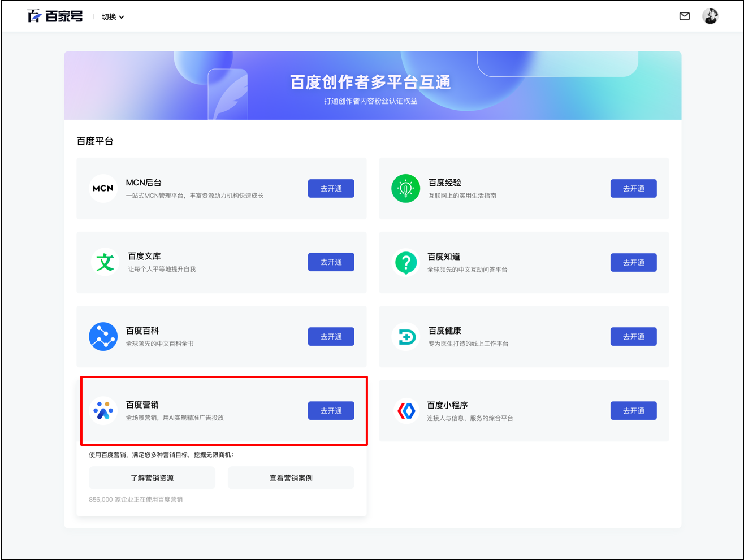This screenshot has height=560, width=744.
Task: Click the 百度文库 title text
Action: click(x=144, y=256)
